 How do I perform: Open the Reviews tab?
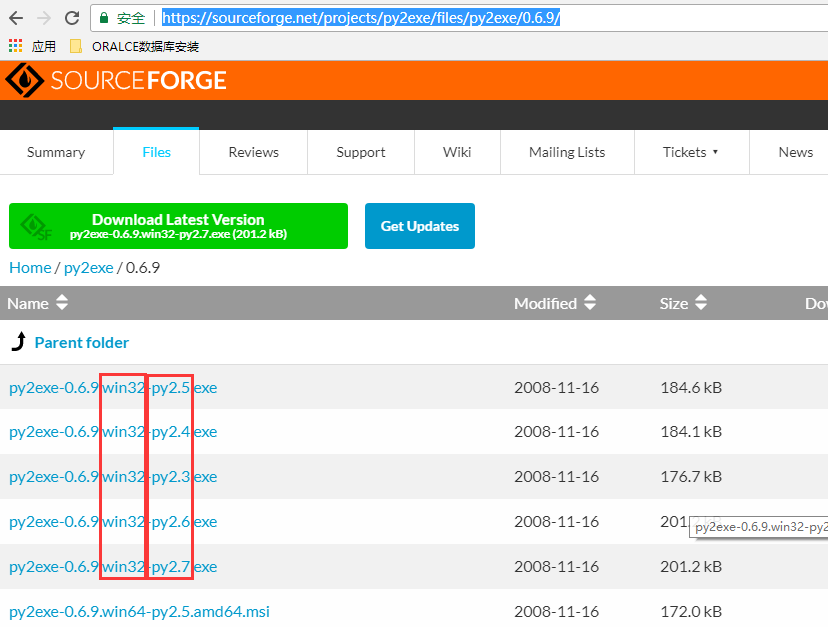(x=253, y=152)
